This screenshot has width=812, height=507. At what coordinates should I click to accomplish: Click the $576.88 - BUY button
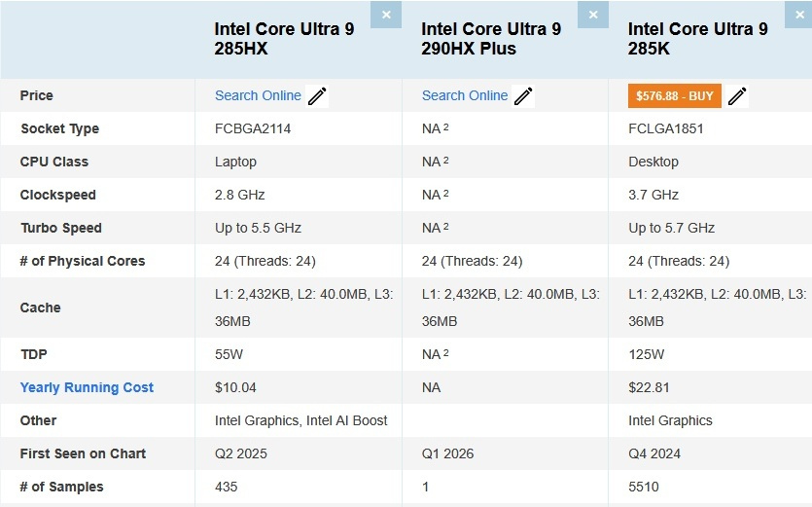[x=674, y=96]
